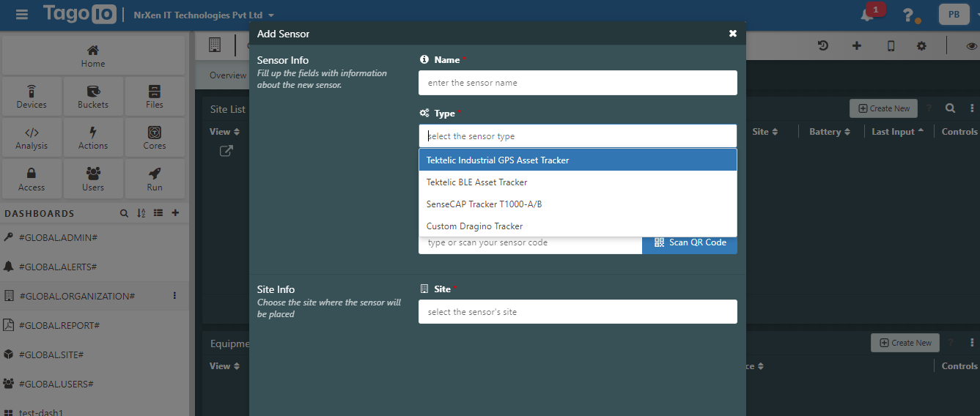Click the sensor Type combo box
The height and width of the screenshot is (416, 980).
pos(578,136)
